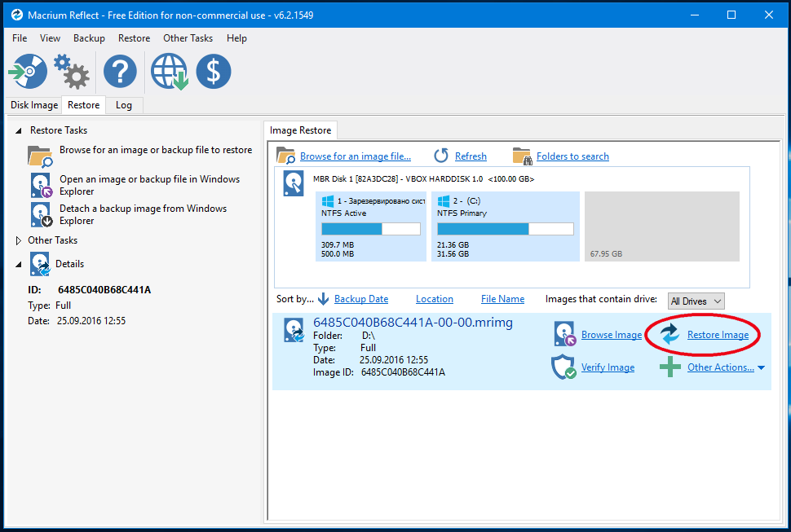The height and width of the screenshot is (532, 791).
Task: Click the sidebar date 25.09.2016 12:55
Action: 91,321
